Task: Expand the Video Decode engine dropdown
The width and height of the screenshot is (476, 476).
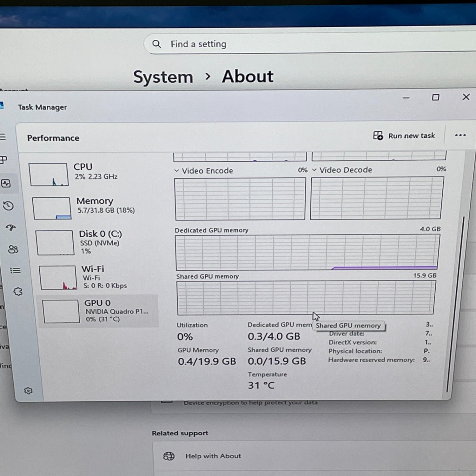Action: pos(314,170)
